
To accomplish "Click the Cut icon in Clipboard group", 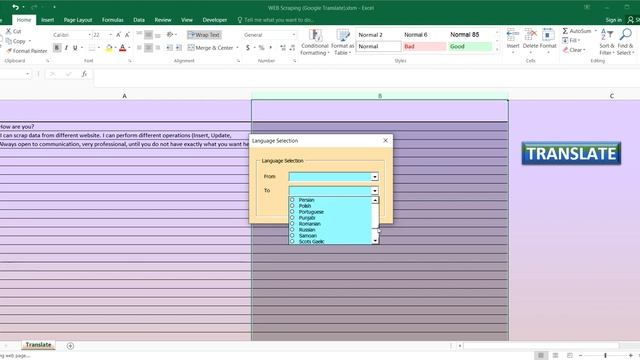I will click(9, 31).
